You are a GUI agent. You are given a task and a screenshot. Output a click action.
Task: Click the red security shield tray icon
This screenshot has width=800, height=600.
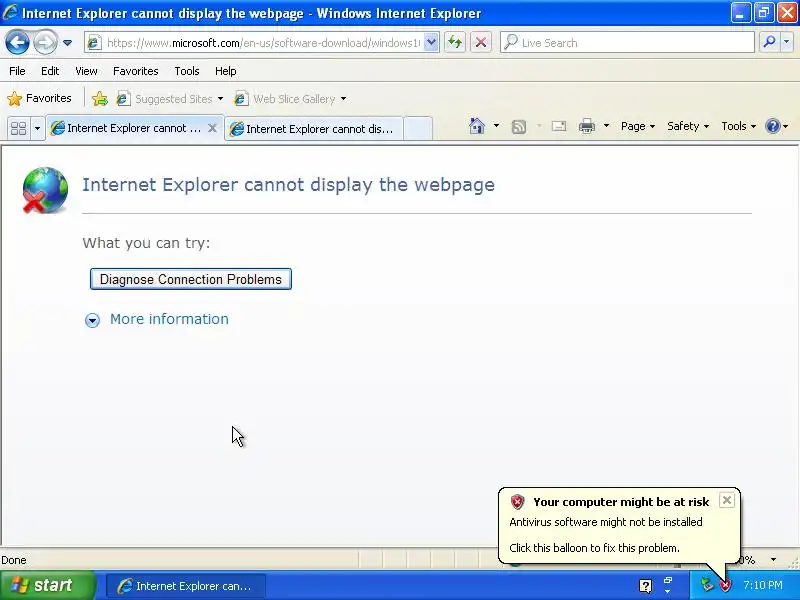726,585
